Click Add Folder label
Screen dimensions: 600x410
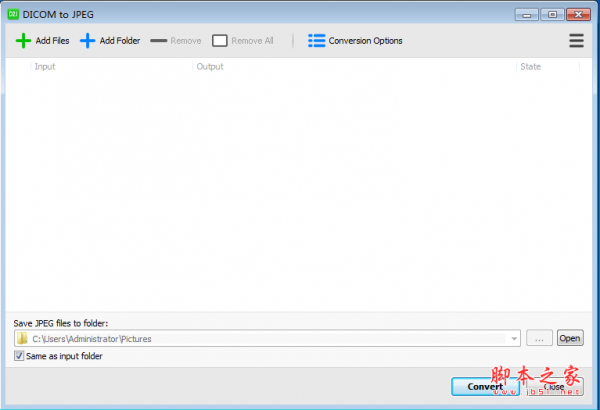point(120,41)
